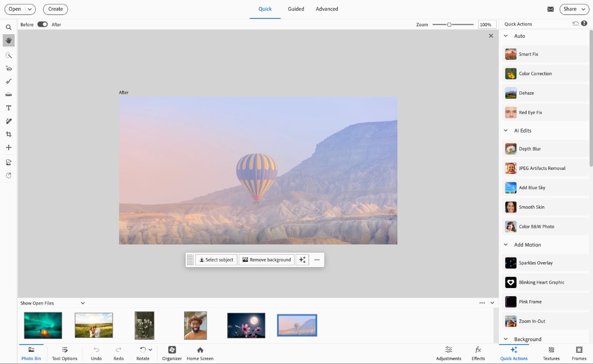Open the Organizer
The height and width of the screenshot is (364, 593).
point(172,353)
